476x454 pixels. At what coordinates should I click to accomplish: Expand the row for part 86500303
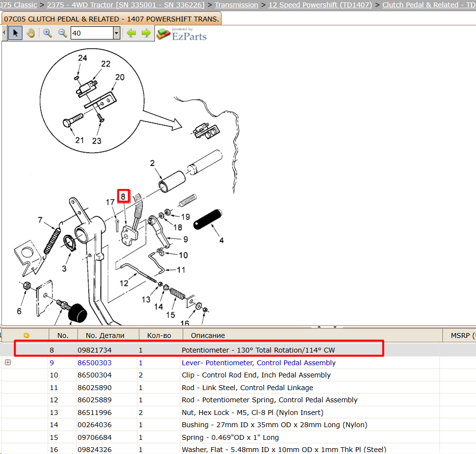(x=8, y=362)
